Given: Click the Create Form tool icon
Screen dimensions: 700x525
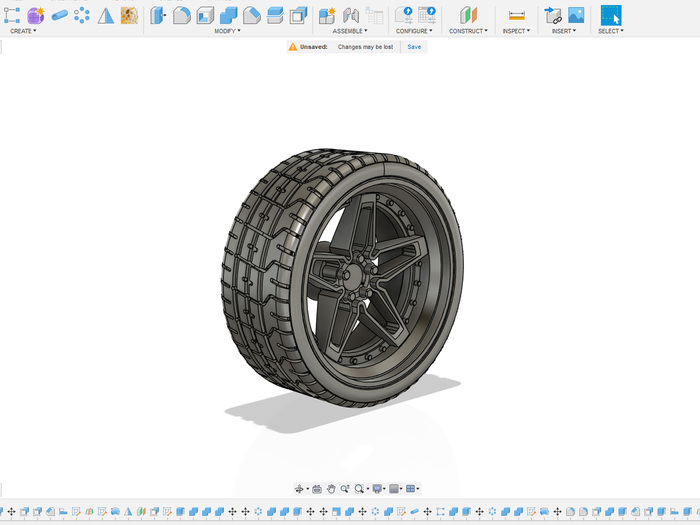Looking at the screenshot, I should click(x=36, y=15).
